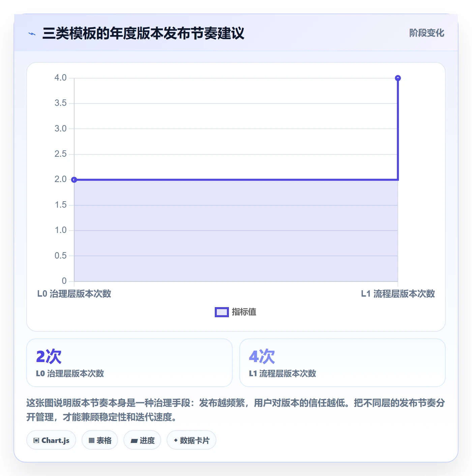Select the data point at value 4.0

pos(398,78)
